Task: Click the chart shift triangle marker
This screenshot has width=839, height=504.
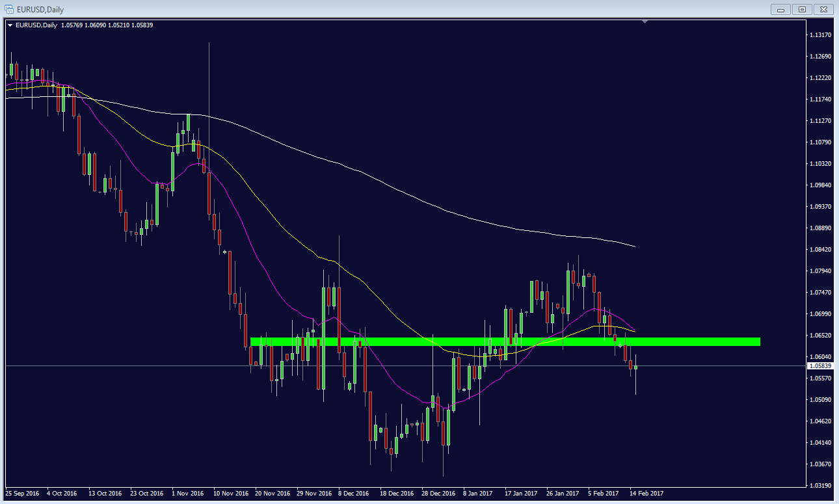Action: pyautogui.click(x=645, y=22)
